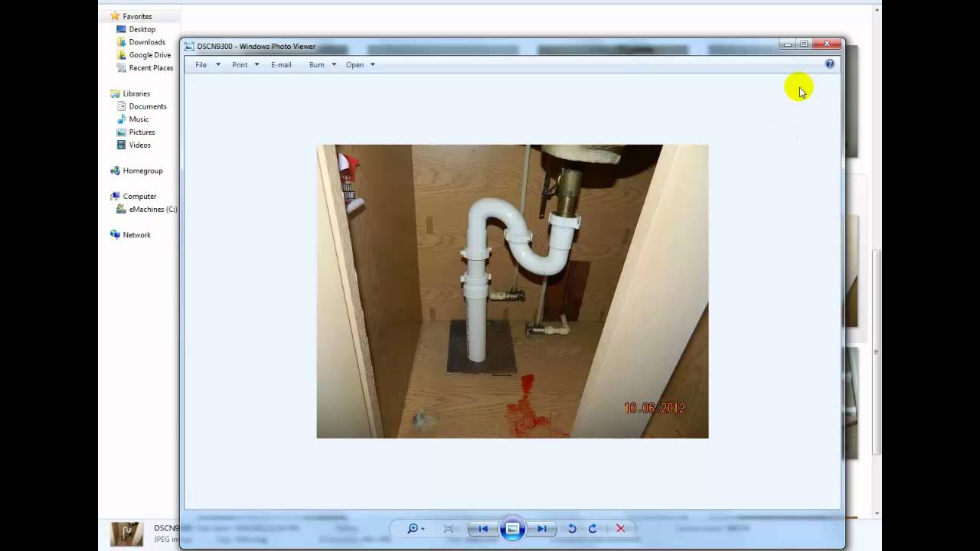Open the Pictures library

pyautogui.click(x=142, y=132)
